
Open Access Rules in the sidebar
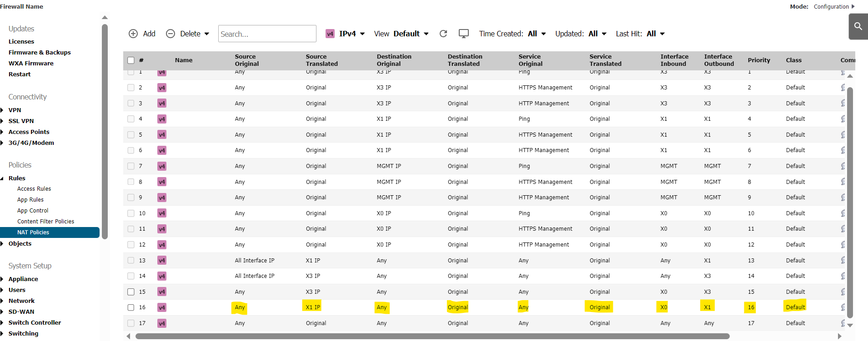pyautogui.click(x=34, y=189)
